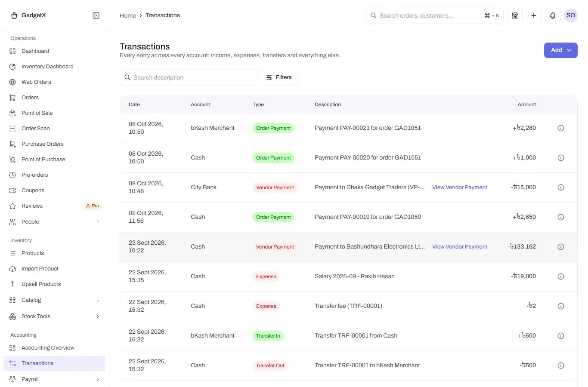The width and height of the screenshot is (588, 387).
Task: Open the notifications bell
Action: coord(553,15)
